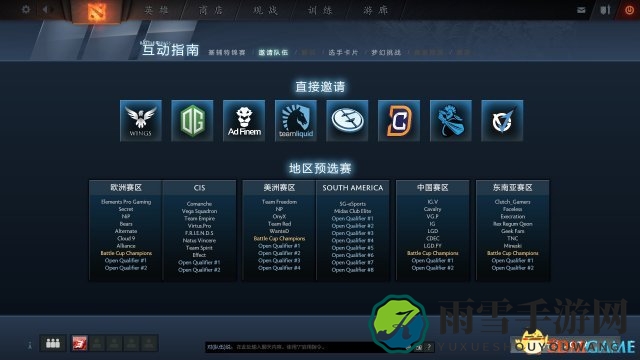Switch to the 选手卡片 tab
The image size is (640, 360).
343,53
